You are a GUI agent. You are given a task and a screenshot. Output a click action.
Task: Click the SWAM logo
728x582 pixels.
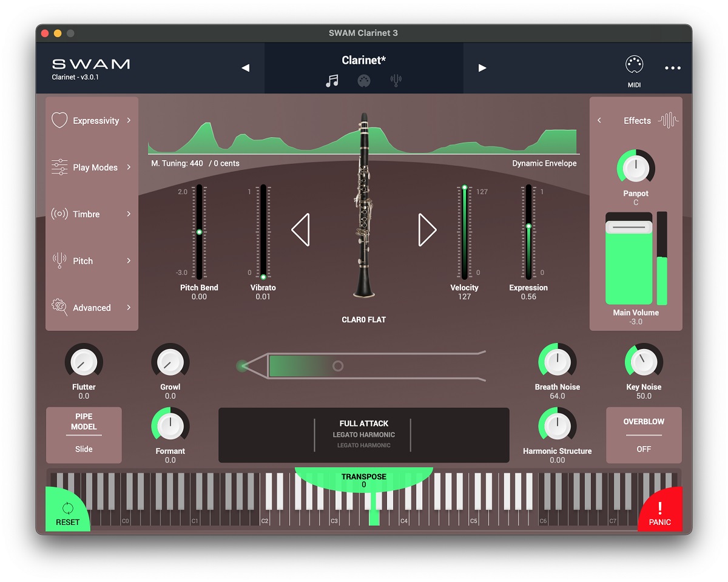coord(91,64)
